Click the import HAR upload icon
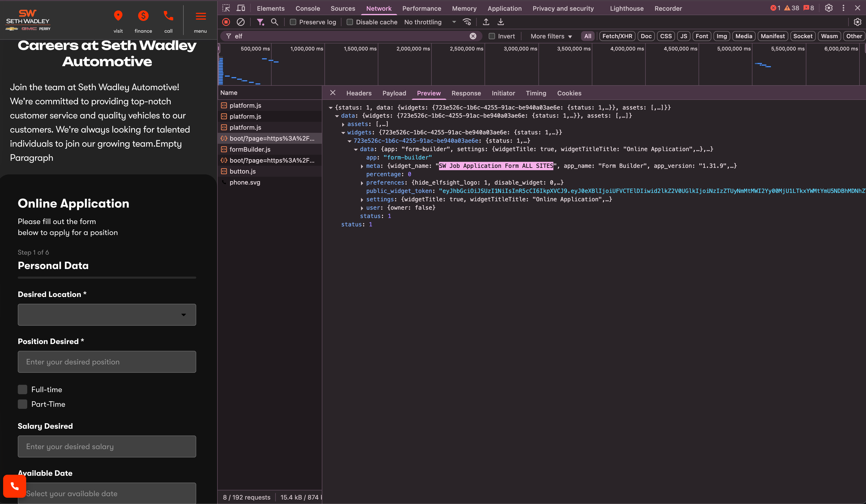The width and height of the screenshot is (866, 504). coord(486,22)
